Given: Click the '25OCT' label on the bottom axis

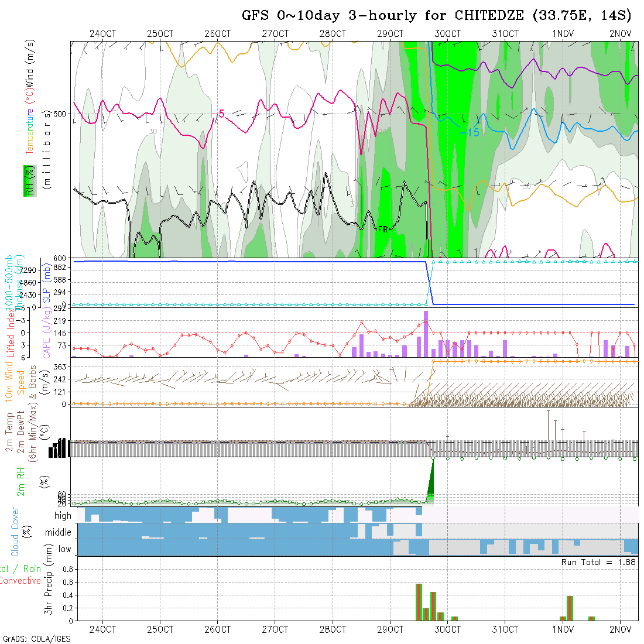Looking at the screenshot, I should point(160,629).
